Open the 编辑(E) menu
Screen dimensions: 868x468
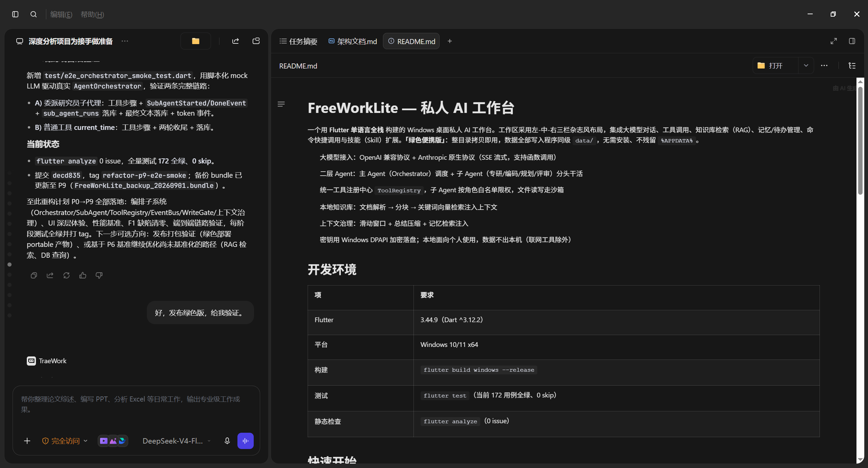(61, 14)
